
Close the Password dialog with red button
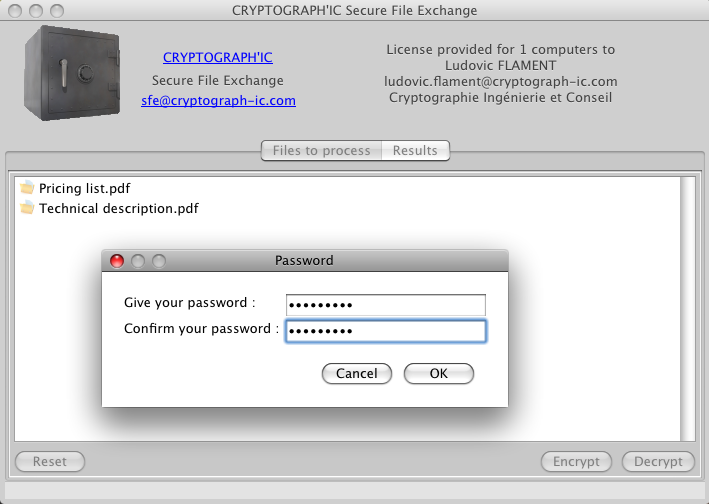click(117, 261)
